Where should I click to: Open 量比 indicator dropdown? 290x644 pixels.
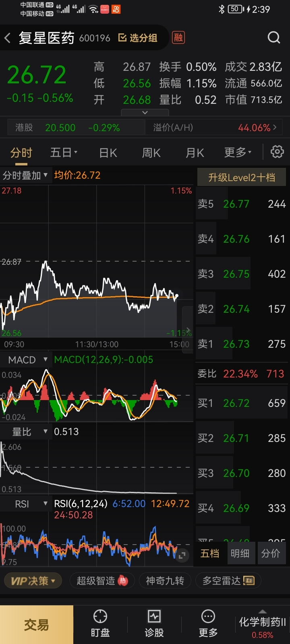click(26, 432)
